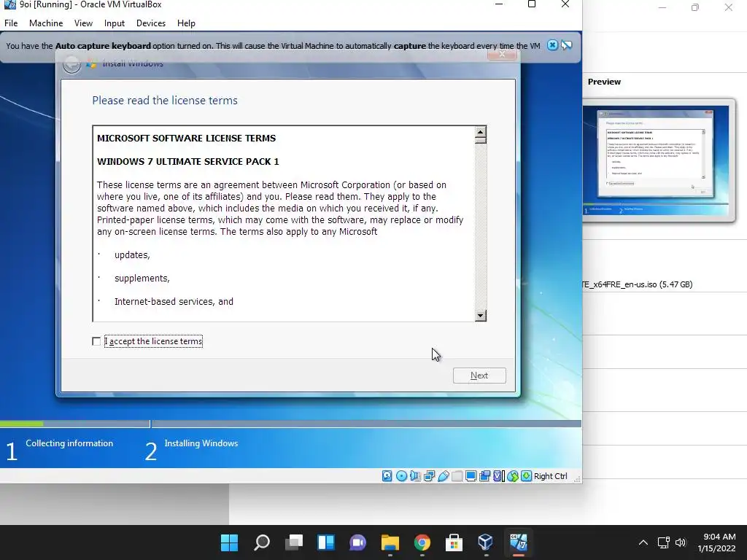Screen dimensions: 747x560
Task: Open the File menu
Action: pos(11,23)
